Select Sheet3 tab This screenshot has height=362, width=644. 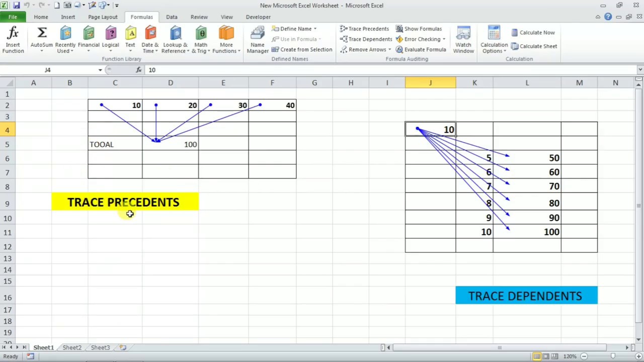coord(100,347)
